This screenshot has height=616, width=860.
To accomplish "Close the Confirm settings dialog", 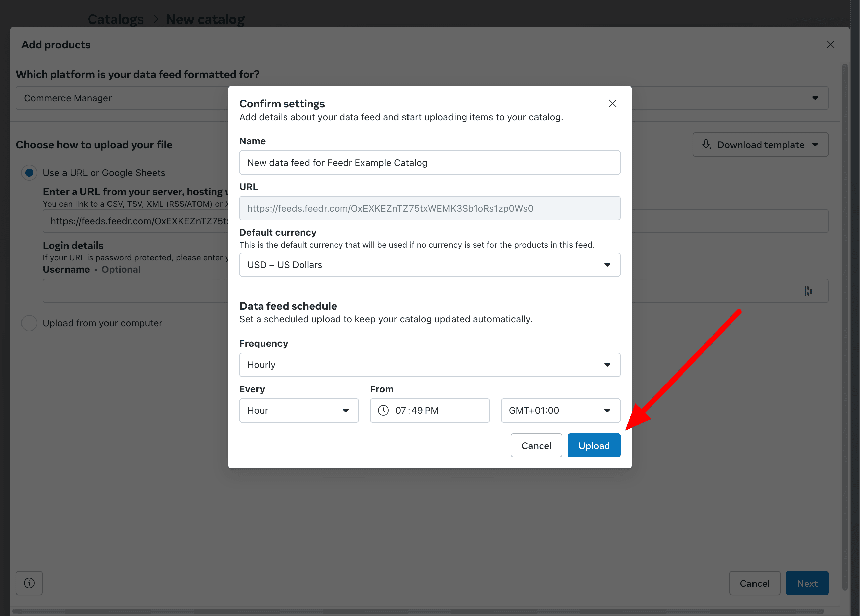I will pyautogui.click(x=613, y=103).
